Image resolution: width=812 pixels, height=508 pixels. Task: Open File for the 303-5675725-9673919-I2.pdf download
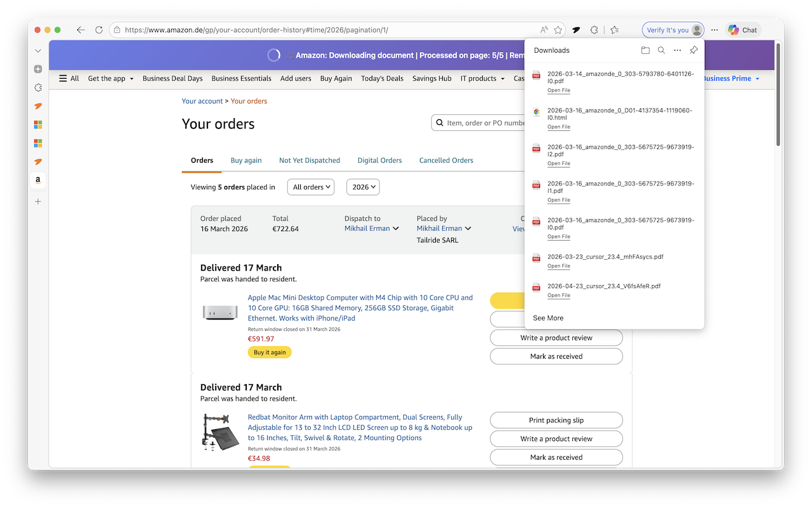pos(559,164)
